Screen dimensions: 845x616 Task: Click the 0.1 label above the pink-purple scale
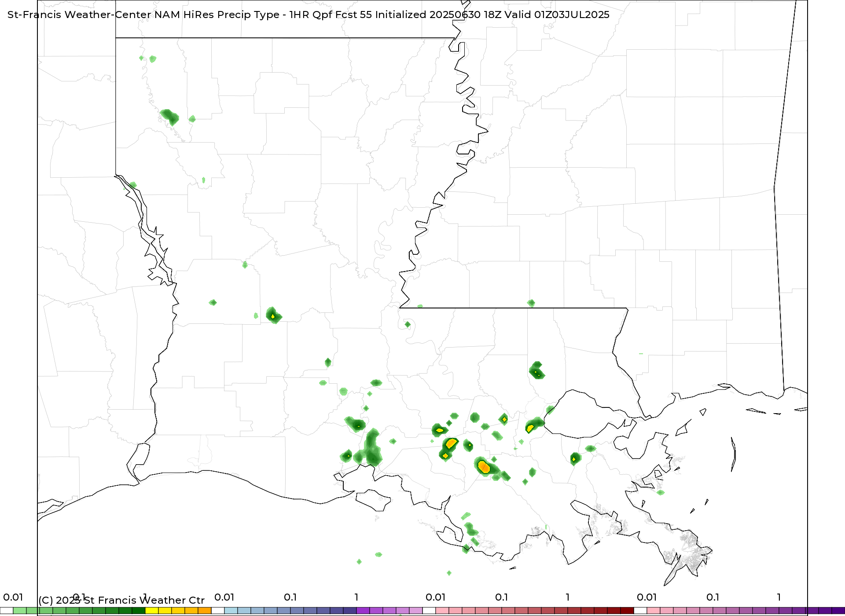tap(713, 597)
